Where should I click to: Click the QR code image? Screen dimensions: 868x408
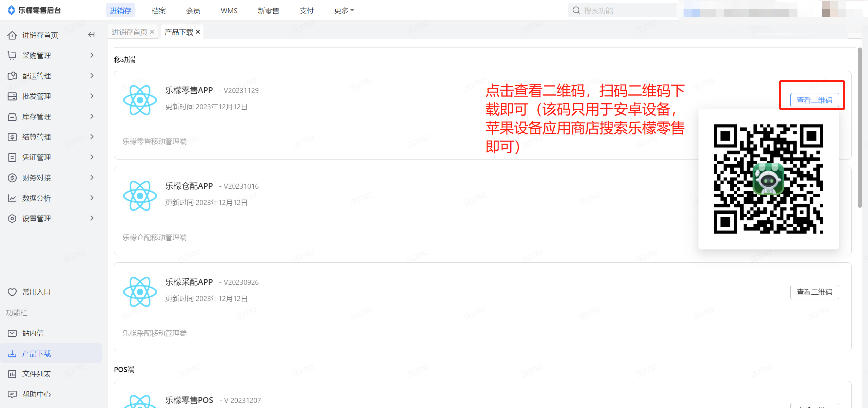[768, 179]
